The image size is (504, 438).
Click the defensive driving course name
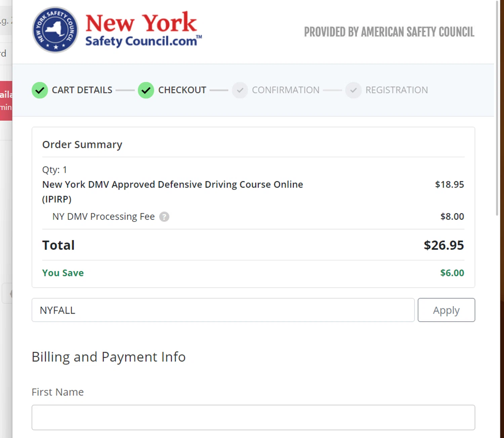(172, 185)
